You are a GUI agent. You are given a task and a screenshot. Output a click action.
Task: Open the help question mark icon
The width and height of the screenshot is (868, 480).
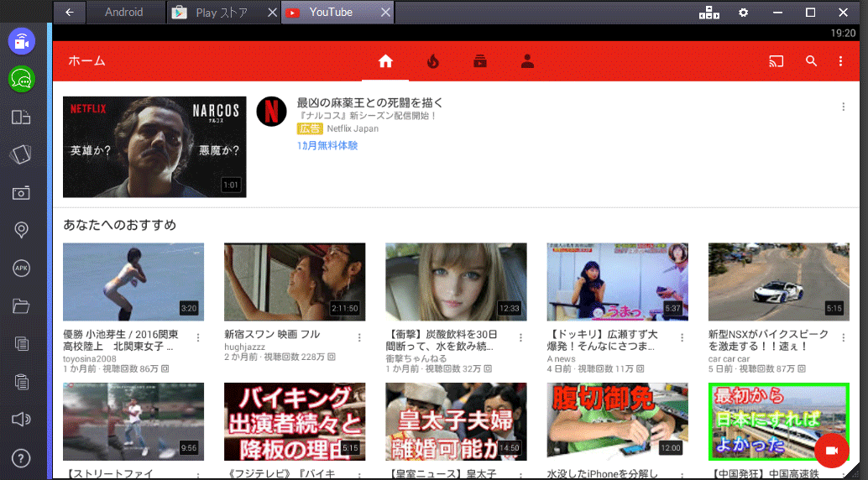click(21, 458)
